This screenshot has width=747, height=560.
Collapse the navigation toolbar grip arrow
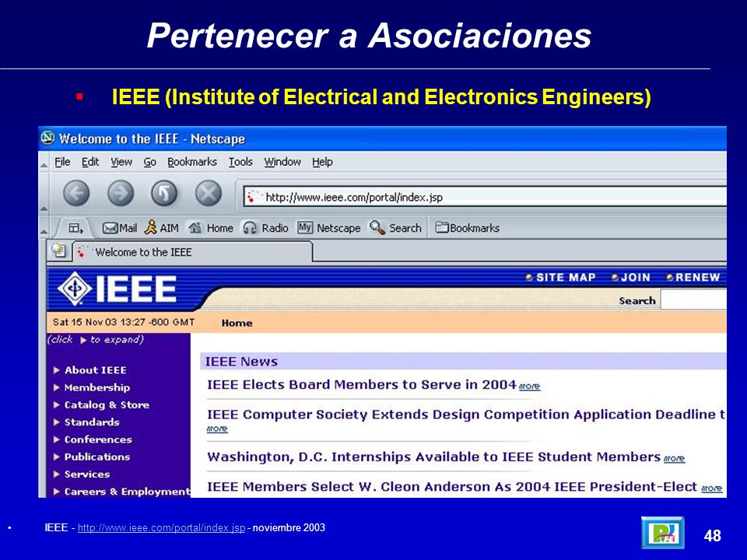44,208
